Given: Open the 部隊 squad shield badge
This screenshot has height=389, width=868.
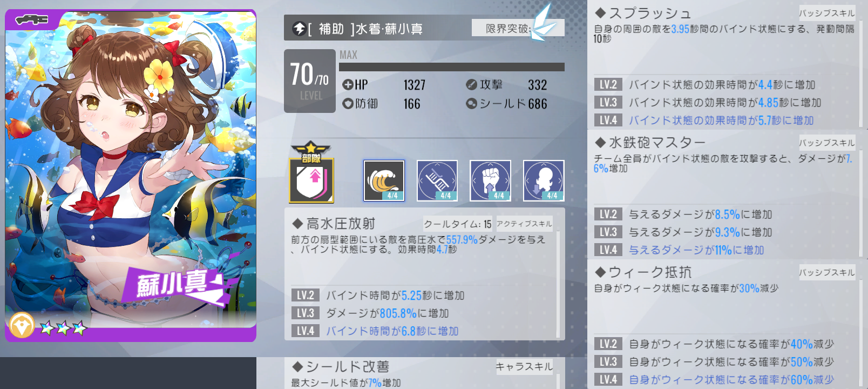Looking at the screenshot, I should pyautogui.click(x=311, y=173).
